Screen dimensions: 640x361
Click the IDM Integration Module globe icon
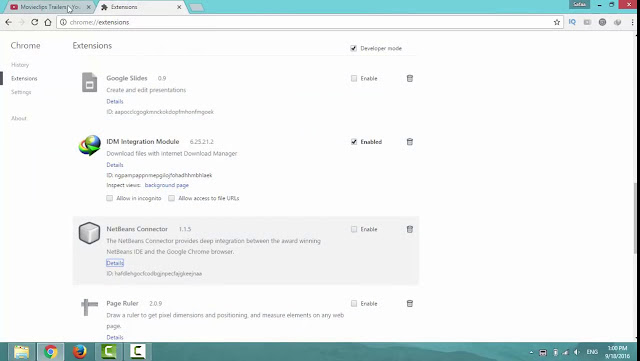click(x=89, y=145)
